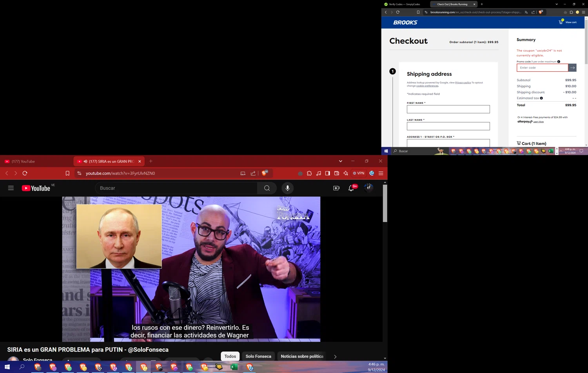Open the Afterpay Learn More link

(538, 122)
